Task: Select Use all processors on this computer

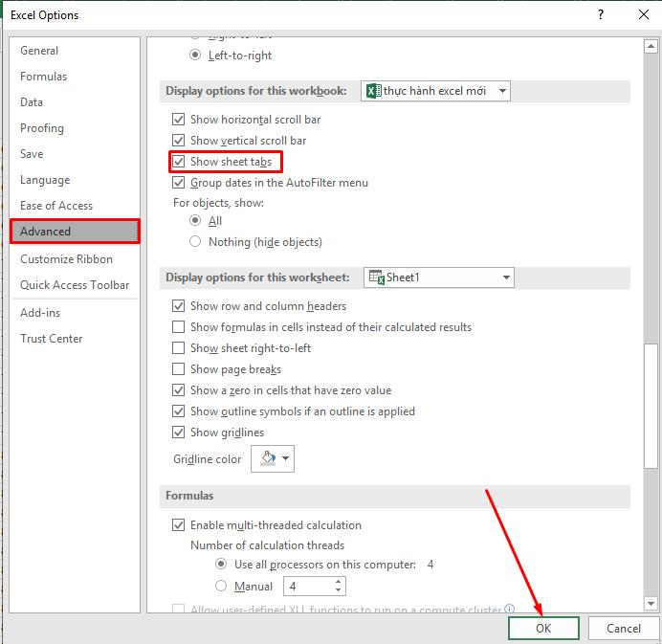Action: click(x=221, y=565)
